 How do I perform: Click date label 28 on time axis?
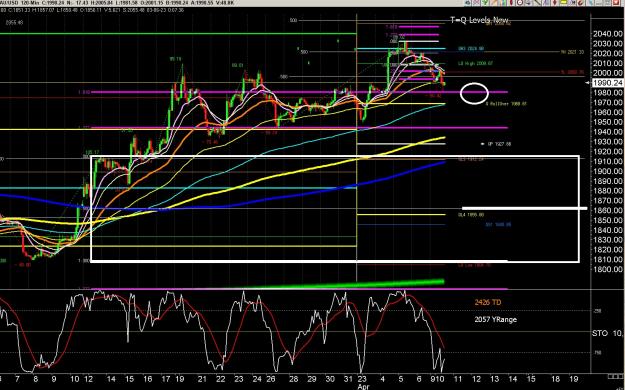pos(293,379)
